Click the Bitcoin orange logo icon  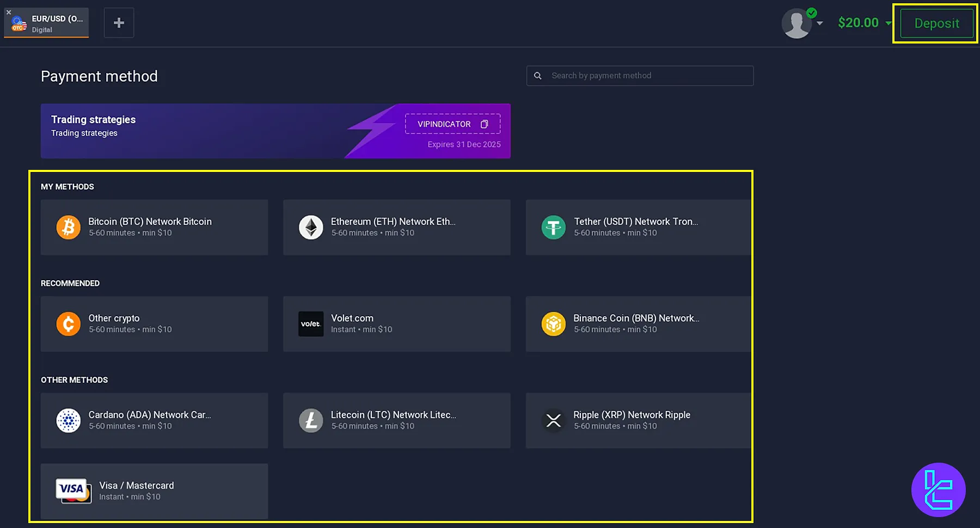click(x=69, y=227)
